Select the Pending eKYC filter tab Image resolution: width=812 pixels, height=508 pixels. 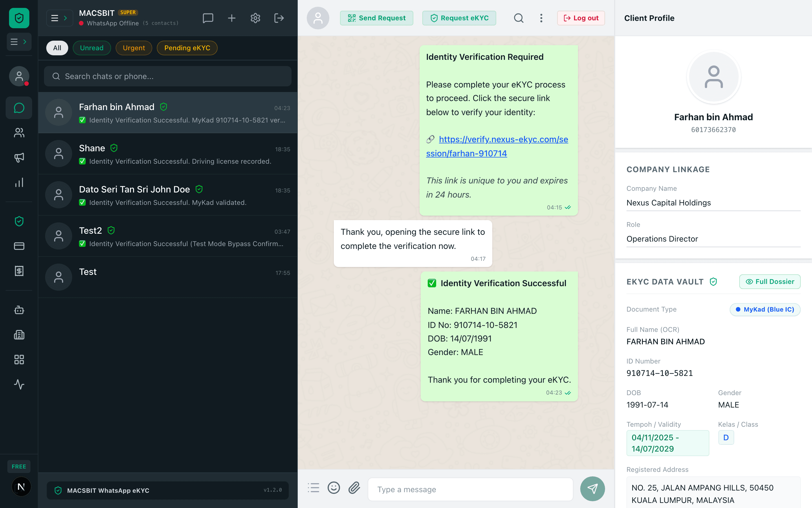point(187,48)
